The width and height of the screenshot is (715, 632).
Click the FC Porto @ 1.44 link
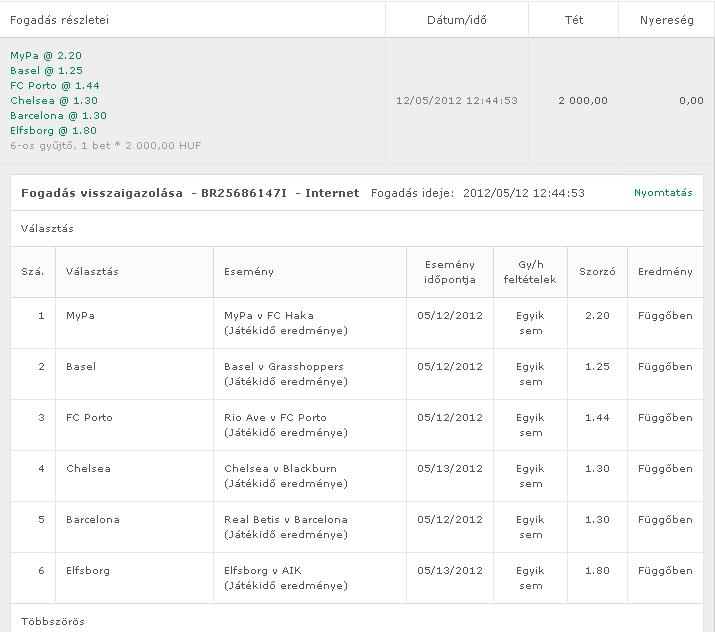point(55,86)
